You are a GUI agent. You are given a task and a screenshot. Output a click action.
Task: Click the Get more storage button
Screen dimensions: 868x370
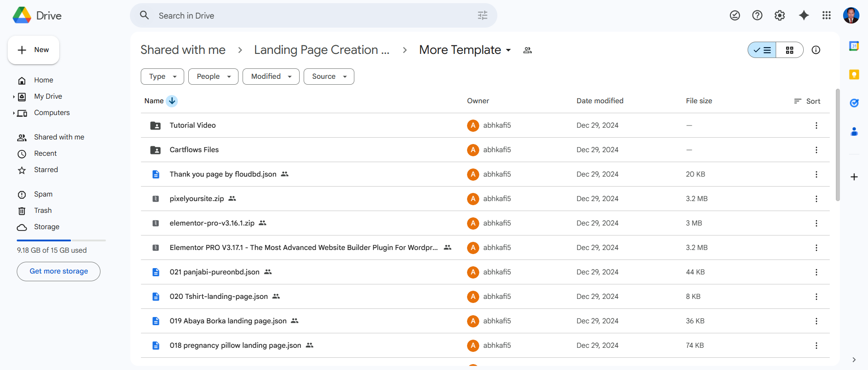(x=58, y=271)
